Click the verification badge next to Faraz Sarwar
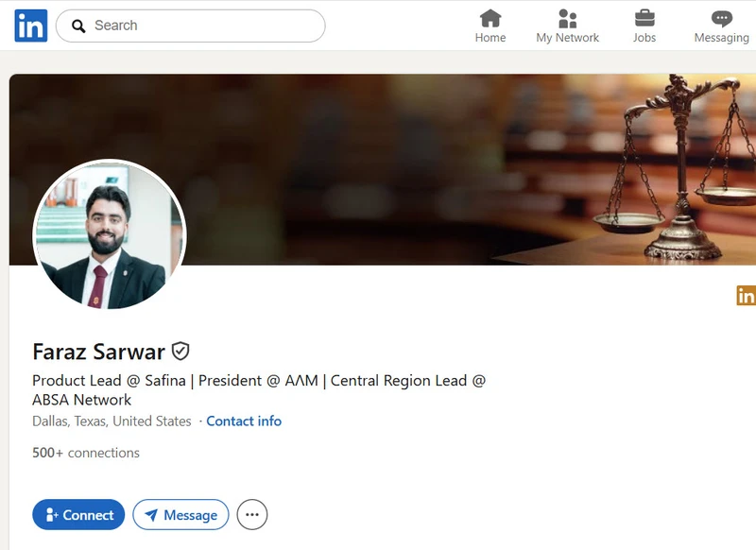 (x=180, y=351)
